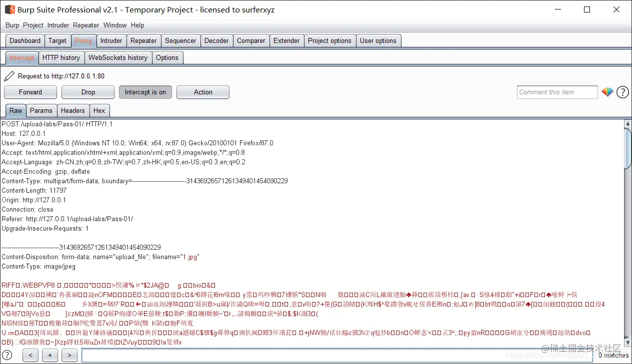Viewport: 632px width, 364px height.
Task: Click the + search options button
Action: (x=50, y=356)
